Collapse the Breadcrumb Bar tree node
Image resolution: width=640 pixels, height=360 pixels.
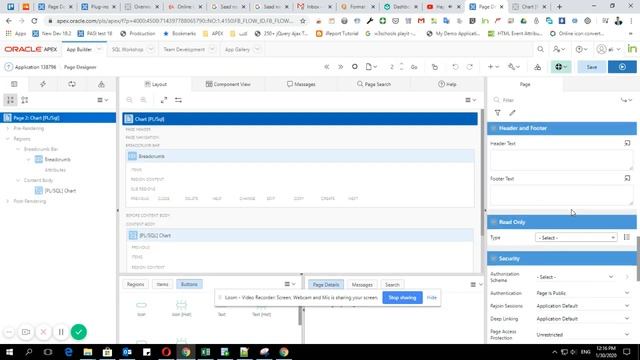[18, 149]
